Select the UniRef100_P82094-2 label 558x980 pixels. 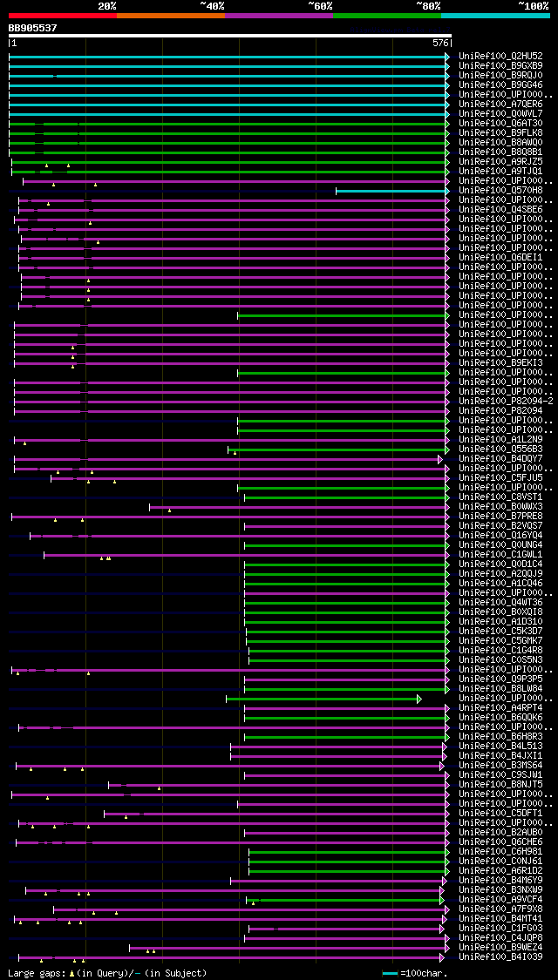(506, 402)
